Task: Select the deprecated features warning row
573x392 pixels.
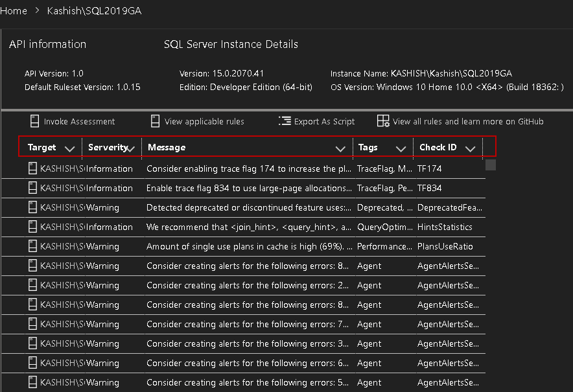Action: pyautogui.click(x=248, y=207)
